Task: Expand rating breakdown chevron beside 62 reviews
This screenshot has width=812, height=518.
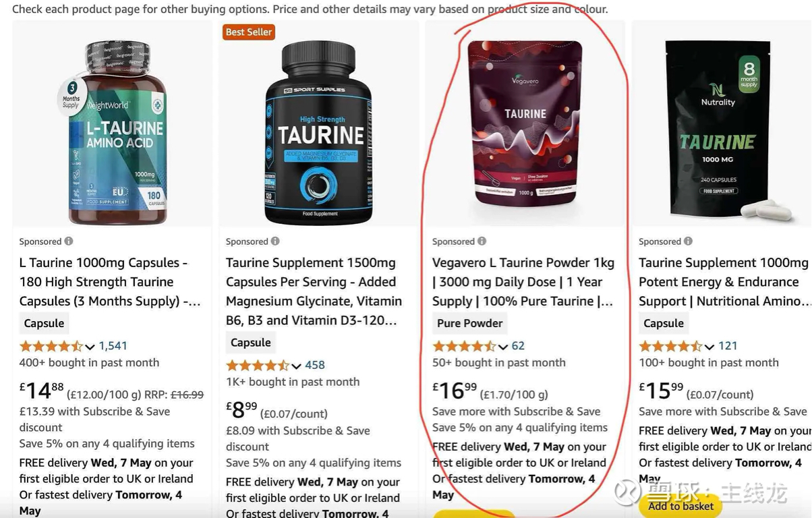Action: pyautogui.click(x=503, y=347)
